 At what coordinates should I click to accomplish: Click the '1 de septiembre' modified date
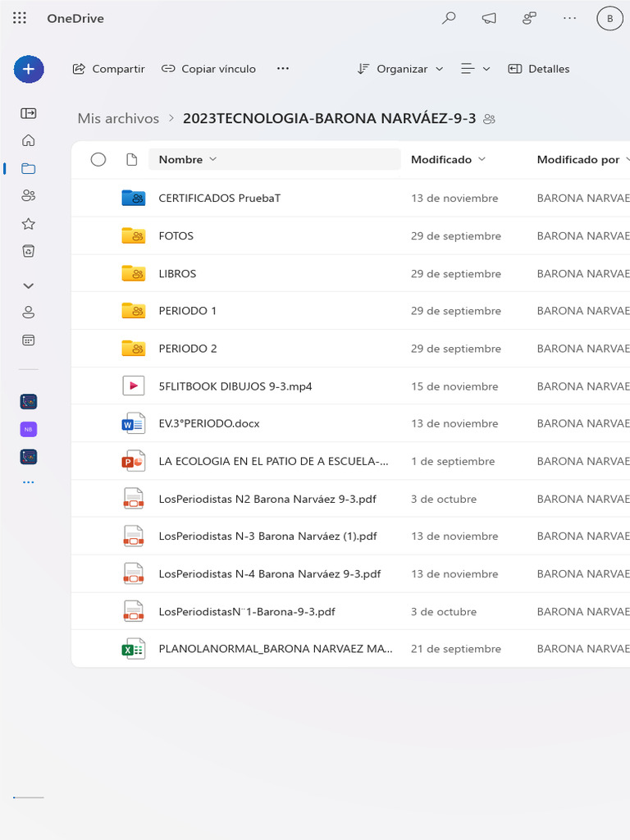[453, 461]
